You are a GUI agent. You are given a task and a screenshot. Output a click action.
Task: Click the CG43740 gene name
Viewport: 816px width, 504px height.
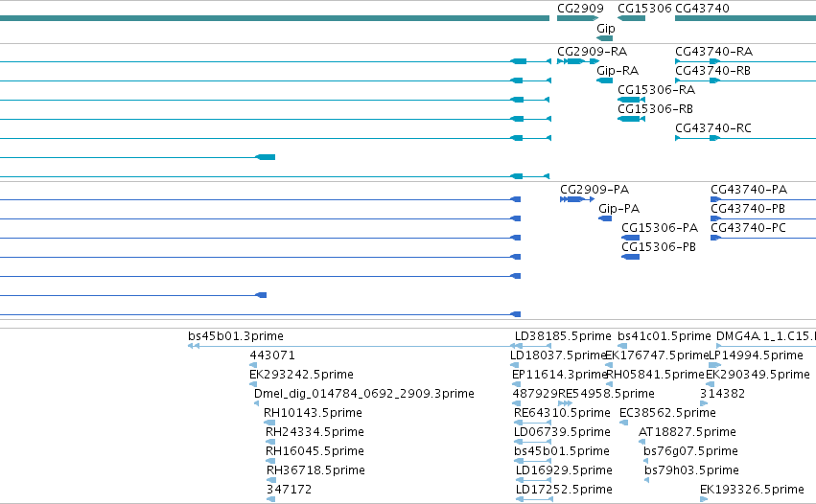[702, 9]
